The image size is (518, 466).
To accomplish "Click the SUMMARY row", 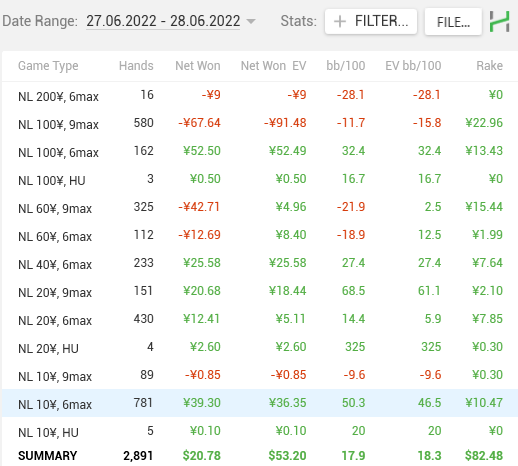I will click(260, 455).
